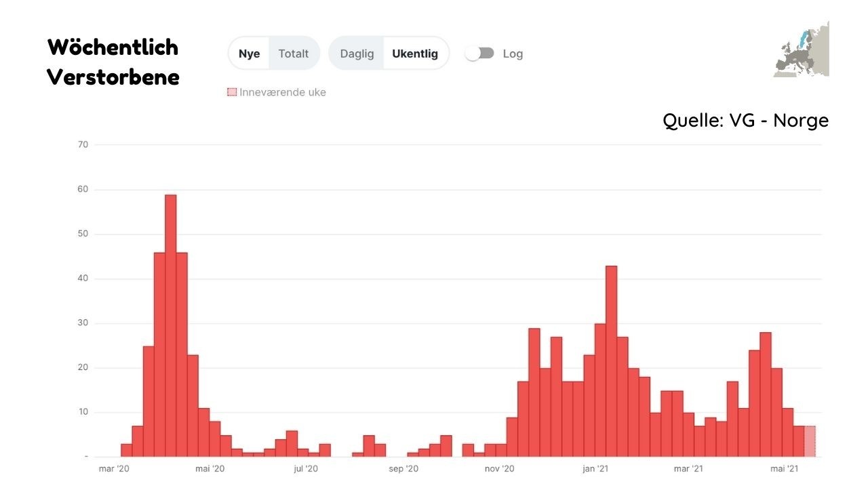Click the 'mar '21' axis label

(x=688, y=468)
